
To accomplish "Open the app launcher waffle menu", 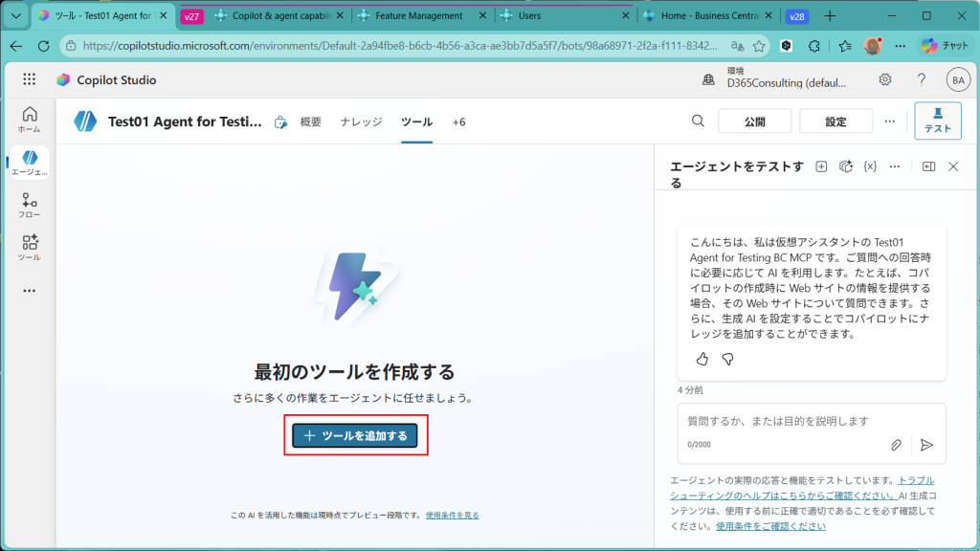I will tap(29, 80).
